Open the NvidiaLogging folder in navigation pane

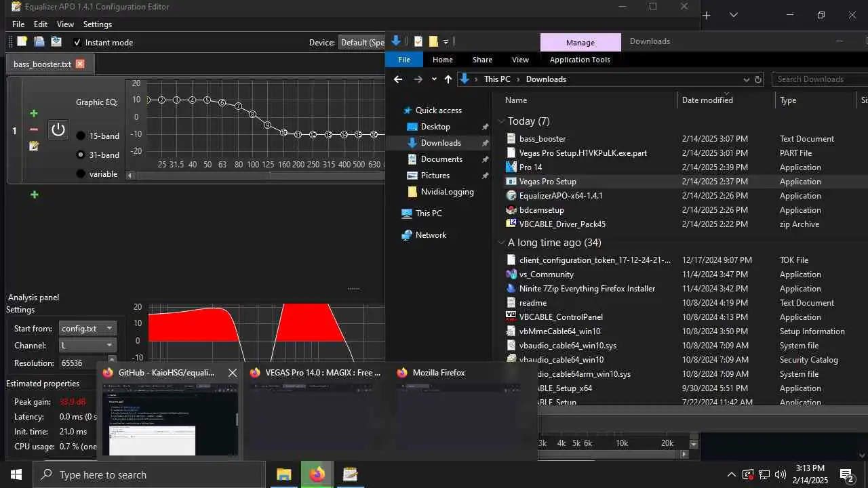(x=447, y=192)
